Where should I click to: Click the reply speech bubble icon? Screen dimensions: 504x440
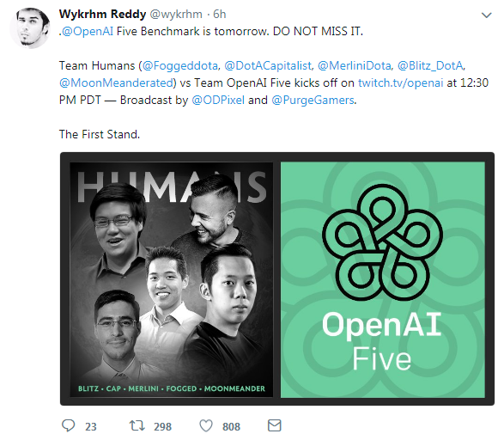pyautogui.click(x=68, y=425)
